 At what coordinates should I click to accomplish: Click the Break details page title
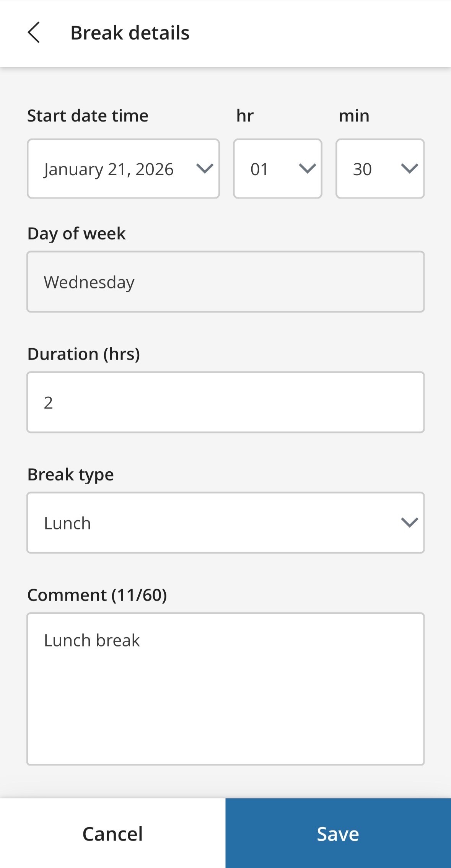[x=130, y=33]
